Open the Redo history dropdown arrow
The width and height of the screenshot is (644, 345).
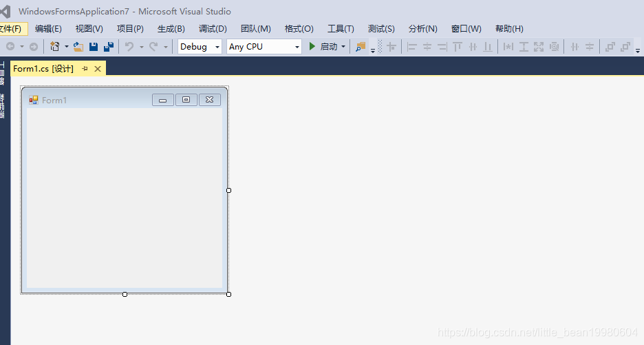166,47
